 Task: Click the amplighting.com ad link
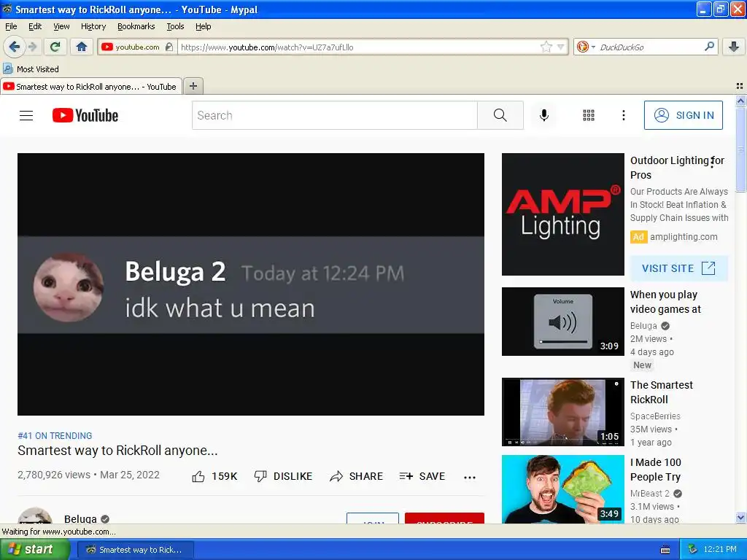coord(684,237)
